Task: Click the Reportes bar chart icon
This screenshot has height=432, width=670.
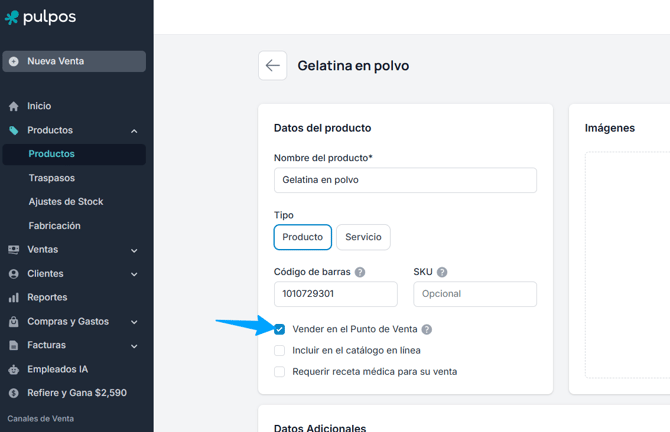Action: coord(14,297)
